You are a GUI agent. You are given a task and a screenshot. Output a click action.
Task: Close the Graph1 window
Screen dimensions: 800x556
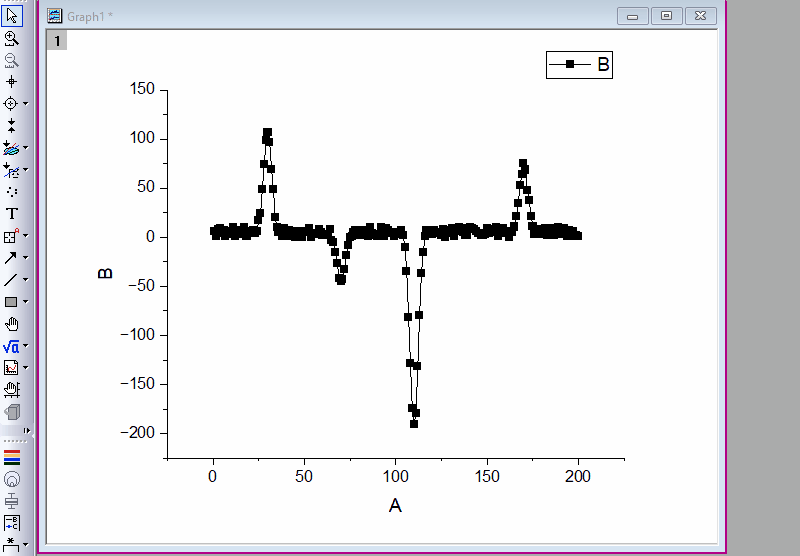coord(701,16)
